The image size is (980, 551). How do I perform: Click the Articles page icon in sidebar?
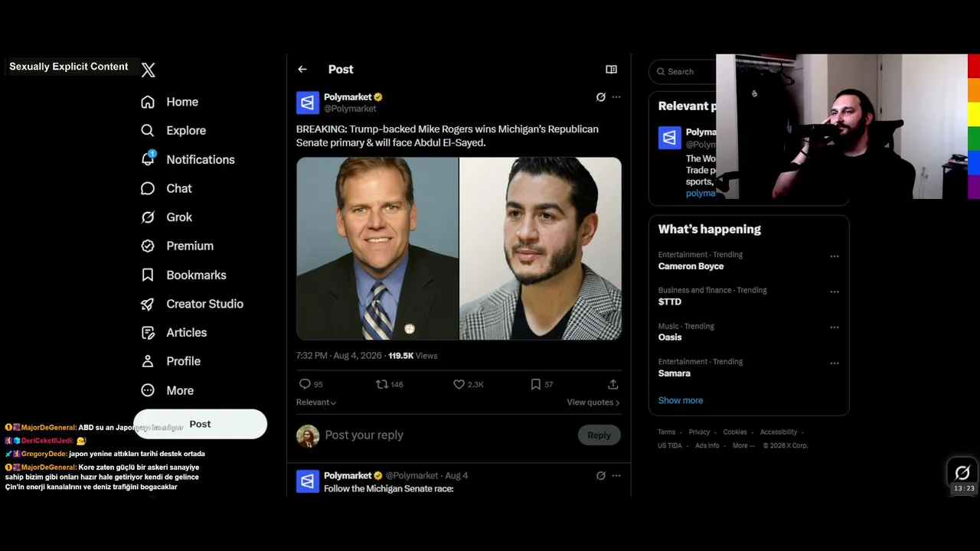click(x=148, y=333)
